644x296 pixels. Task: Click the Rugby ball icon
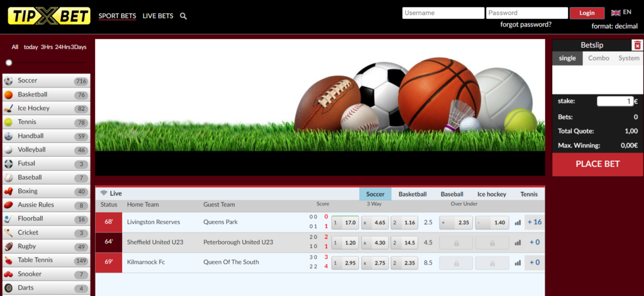click(x=9, y=247)
